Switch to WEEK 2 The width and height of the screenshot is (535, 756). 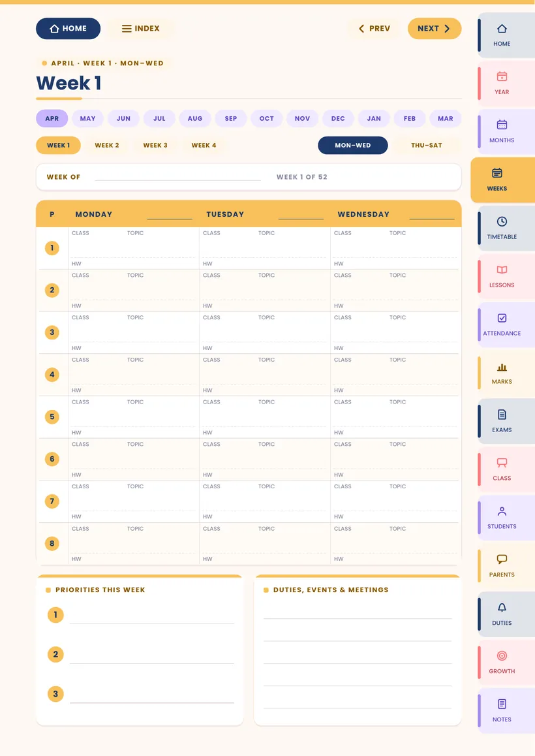(107, 145)
